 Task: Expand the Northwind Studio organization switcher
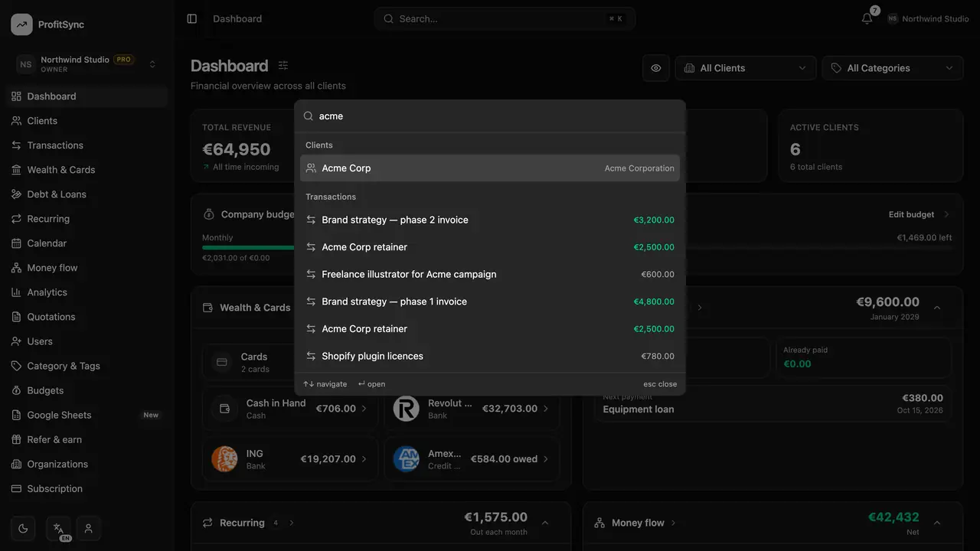click(x=87, y=64)
